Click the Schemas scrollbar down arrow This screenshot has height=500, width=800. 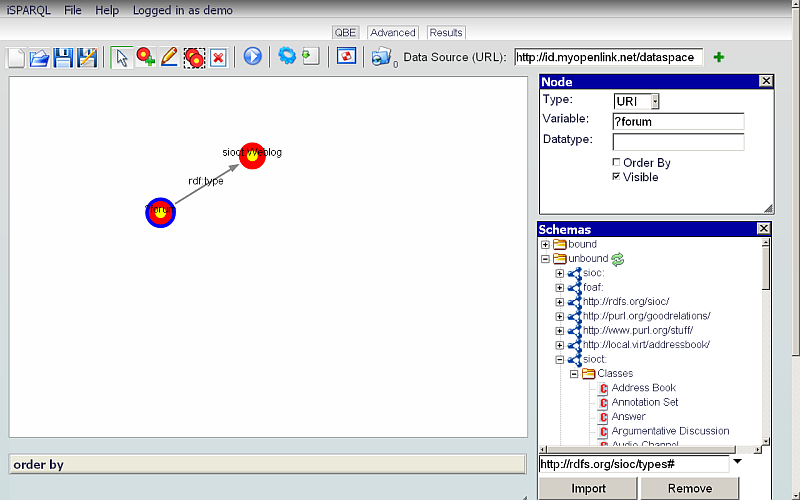765,441
